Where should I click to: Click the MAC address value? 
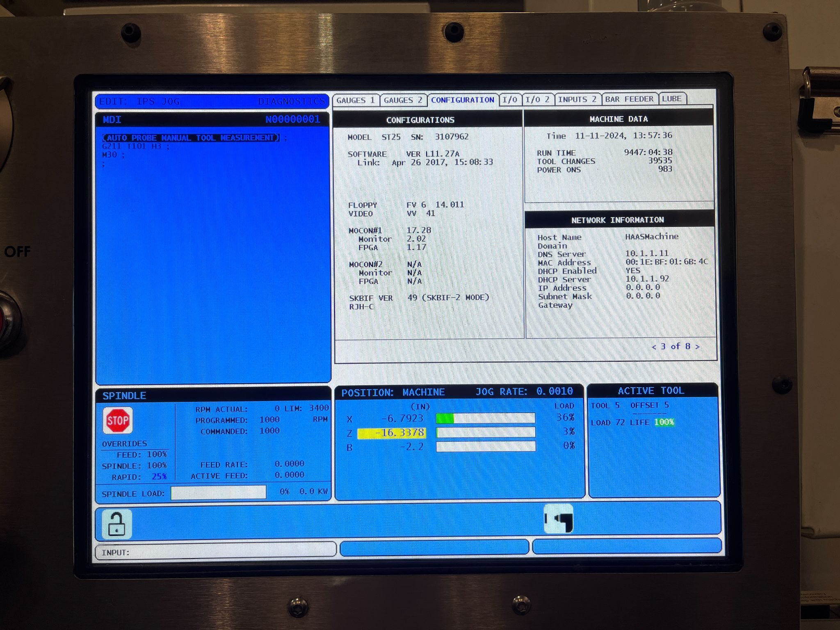tap(667, 262)
